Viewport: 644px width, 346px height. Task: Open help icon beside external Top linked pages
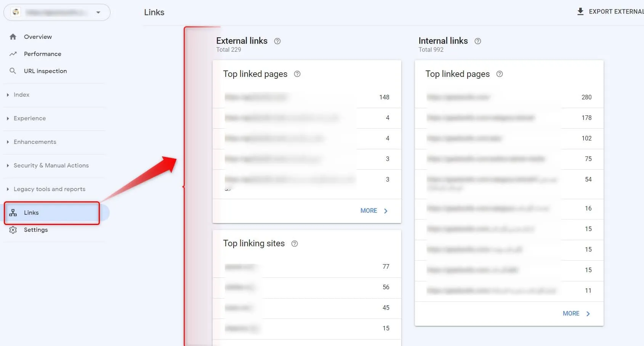pos(297,74)
